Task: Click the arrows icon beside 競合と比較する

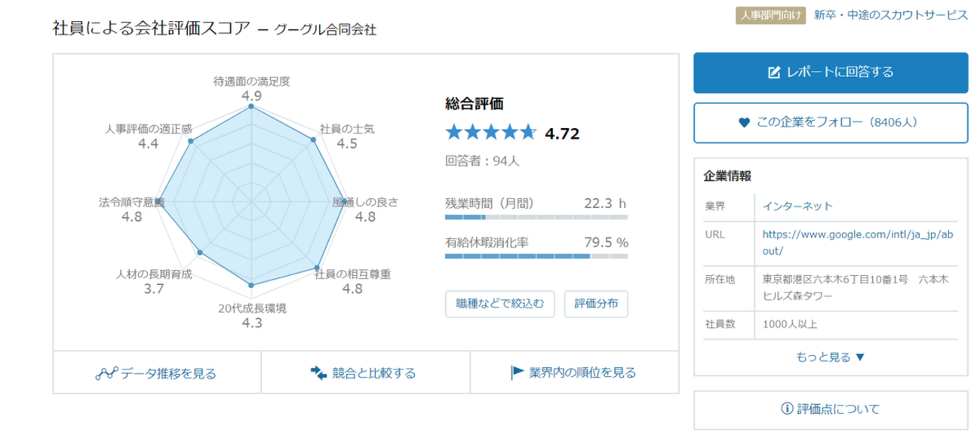Action: point(318,372)
